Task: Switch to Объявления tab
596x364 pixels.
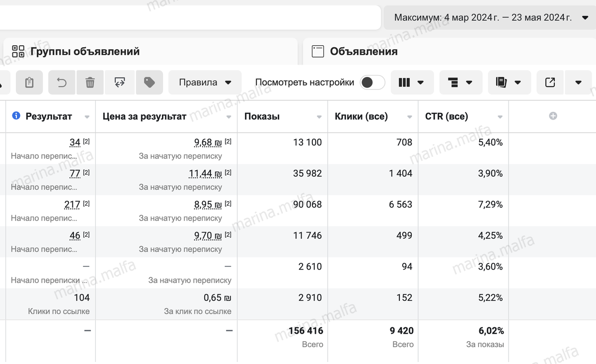Action: (449, 51)
